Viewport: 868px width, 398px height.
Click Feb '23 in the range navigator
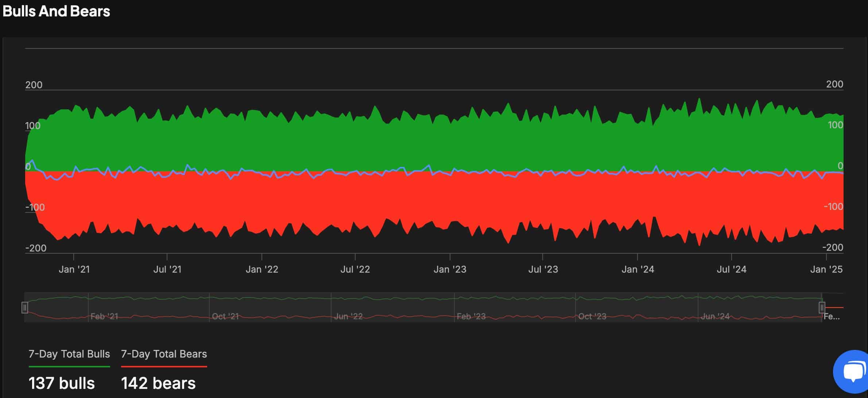pyautogui.click(x=471, y=316)
